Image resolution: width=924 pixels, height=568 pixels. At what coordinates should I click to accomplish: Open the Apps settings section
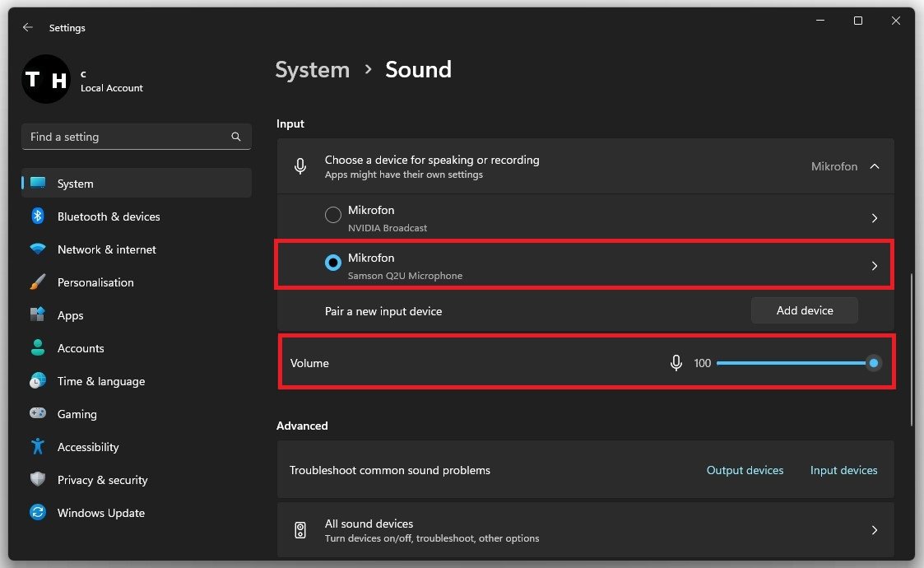[71, 315]
